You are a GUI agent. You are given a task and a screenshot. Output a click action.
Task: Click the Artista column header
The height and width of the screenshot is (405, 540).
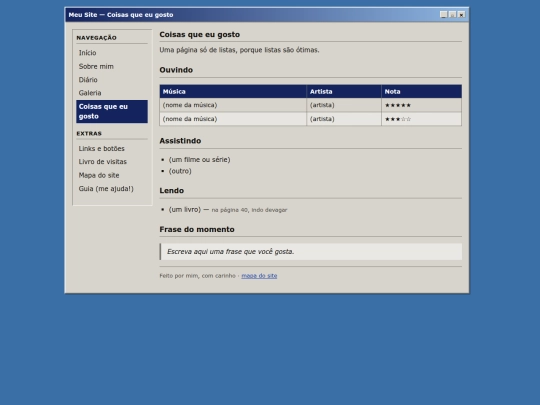344,92
